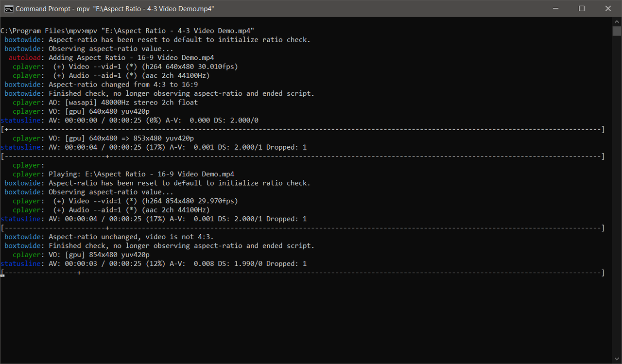Maximize the Command Prompt window
622x364 pixels.
click(x=582, y=8)
